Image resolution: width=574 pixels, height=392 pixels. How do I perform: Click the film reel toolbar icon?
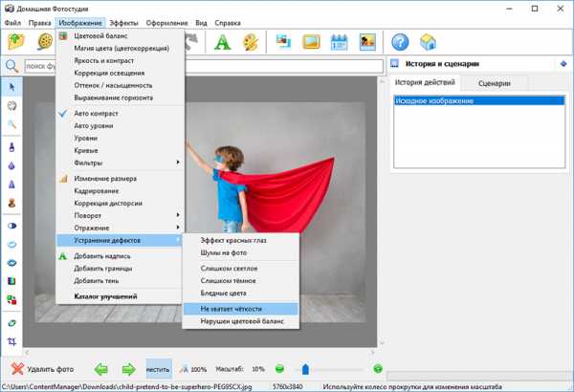click(x=45, y=42)
